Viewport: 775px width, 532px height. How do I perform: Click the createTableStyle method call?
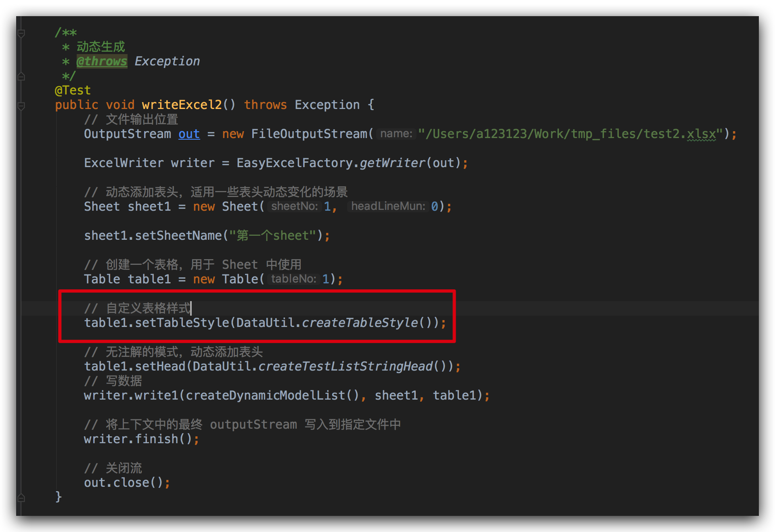point(360,323)
